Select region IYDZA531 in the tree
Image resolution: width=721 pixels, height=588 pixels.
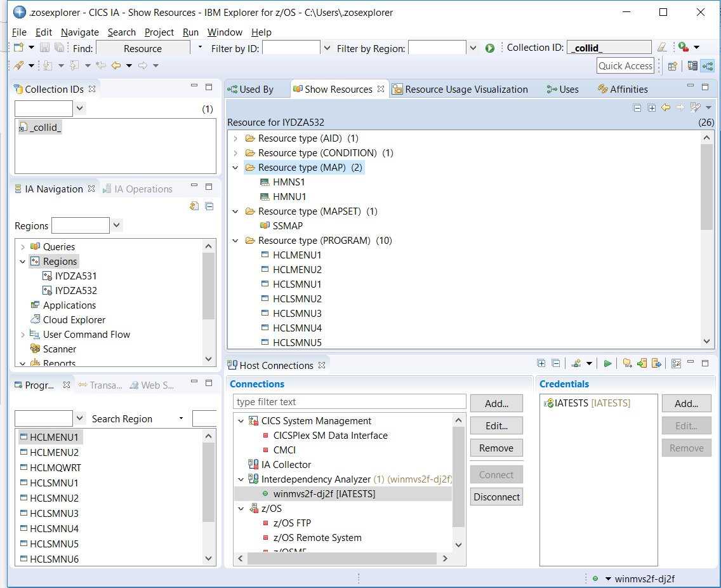click(x=69, y=276)
